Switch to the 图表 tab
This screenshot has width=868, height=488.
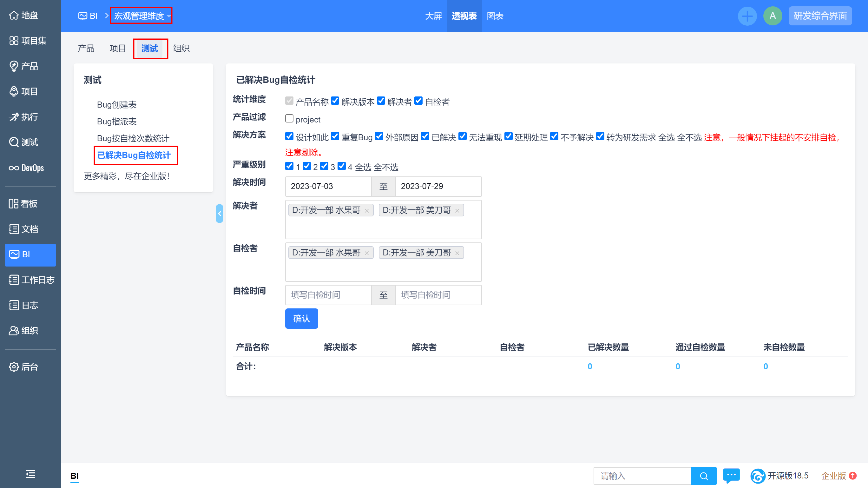(495, 16)
